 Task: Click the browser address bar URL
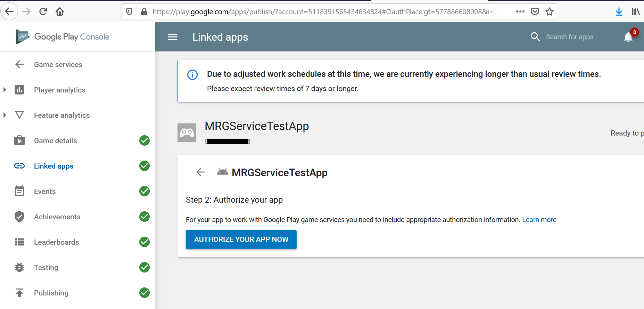(x=325, y=12)
